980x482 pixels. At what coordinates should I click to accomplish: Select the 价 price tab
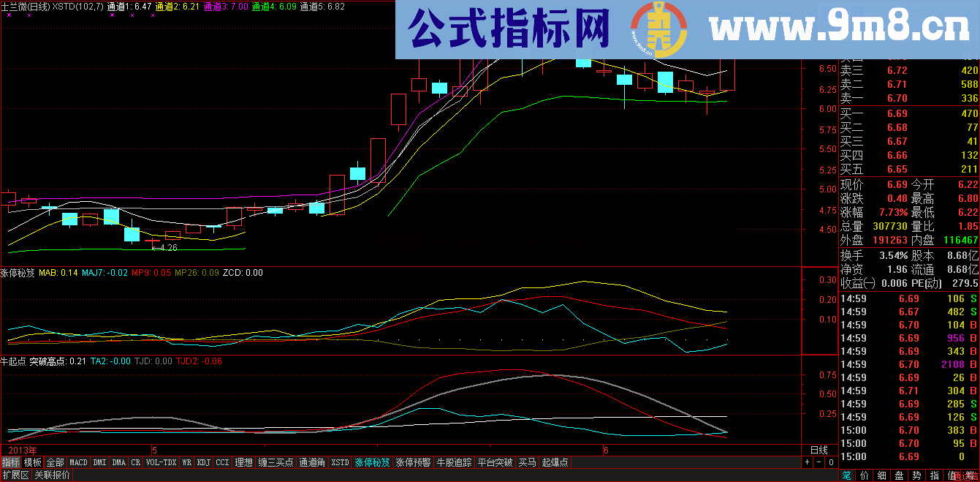pos(865,475)
